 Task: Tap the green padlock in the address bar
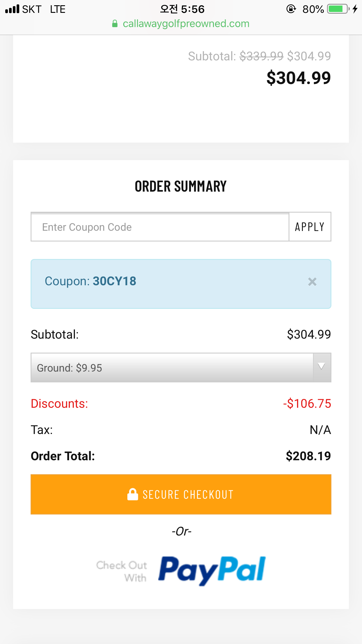(x=115, y=24)
